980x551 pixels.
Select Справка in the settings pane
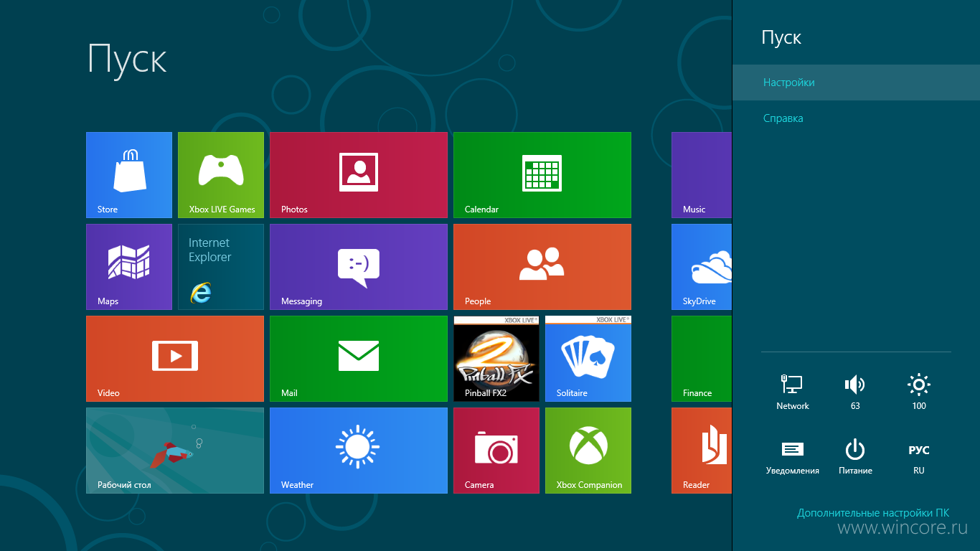(856, 118)
